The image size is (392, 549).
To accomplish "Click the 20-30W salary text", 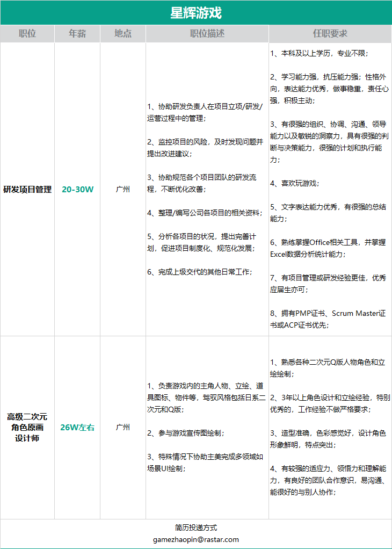I will click(x=78, y=190).
